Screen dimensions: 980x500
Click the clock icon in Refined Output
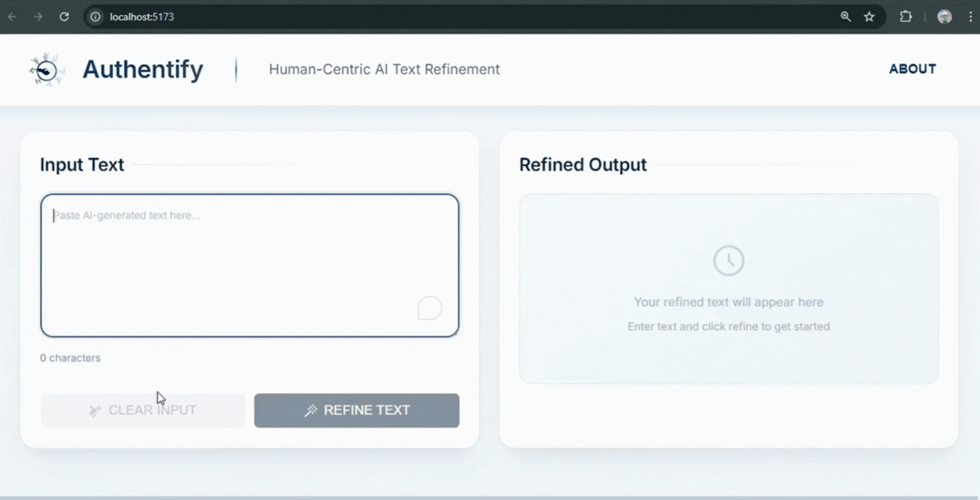pos(728,261)
